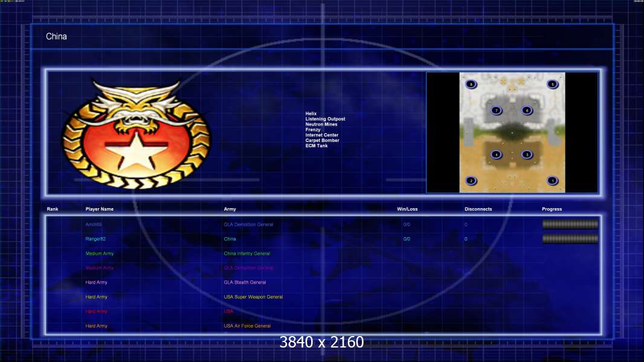
Task: Click start position 1 on the map
Action: pos(552,180)
